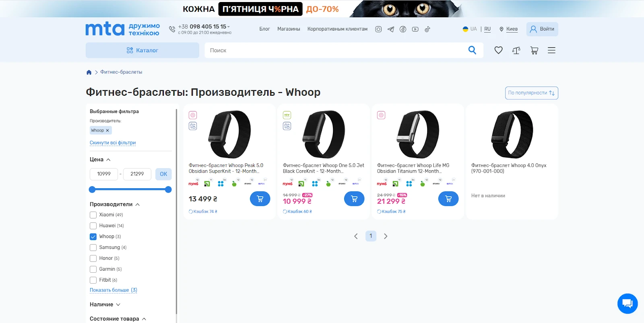644x323 pixels.
Task: Click the right price slider handle
Action: coord(168,189)
